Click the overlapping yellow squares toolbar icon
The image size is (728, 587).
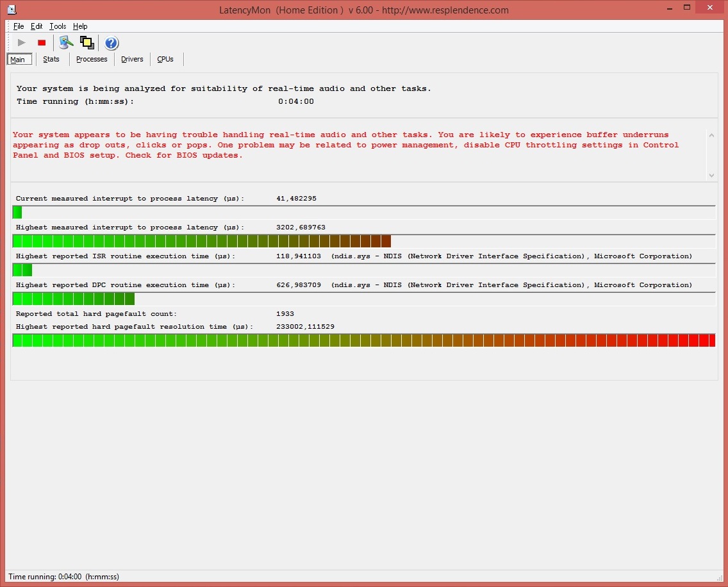(x=87, y=43)
